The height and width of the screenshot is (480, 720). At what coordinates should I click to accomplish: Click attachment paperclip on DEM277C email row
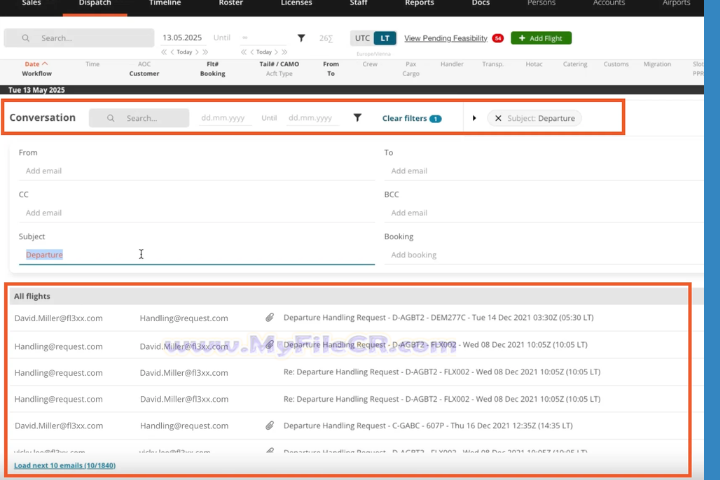270,317
